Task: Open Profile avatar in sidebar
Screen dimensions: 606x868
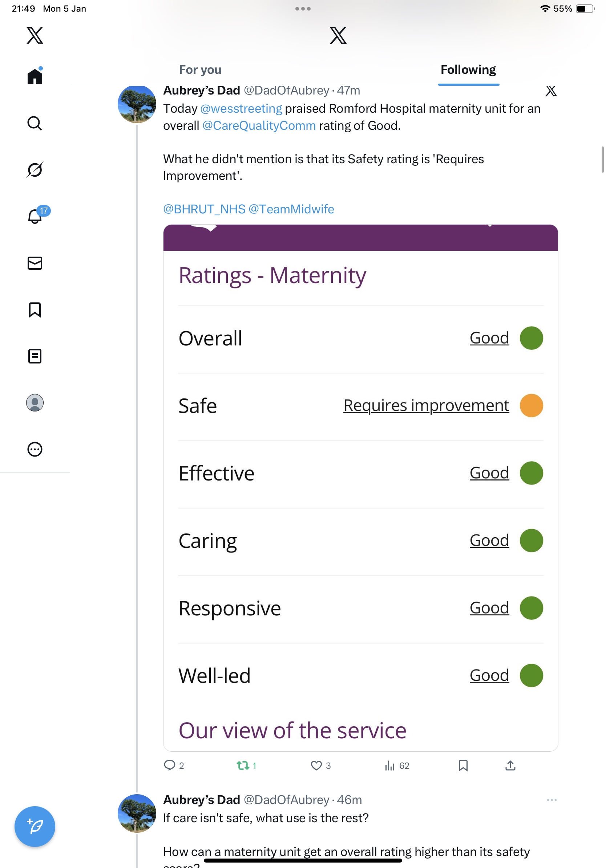Action: [35, 403]
